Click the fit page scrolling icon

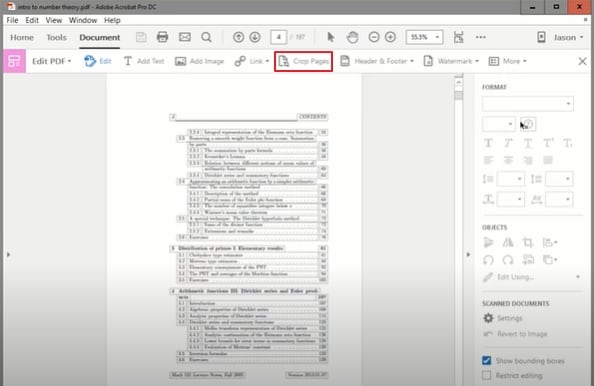click(459, 37)
